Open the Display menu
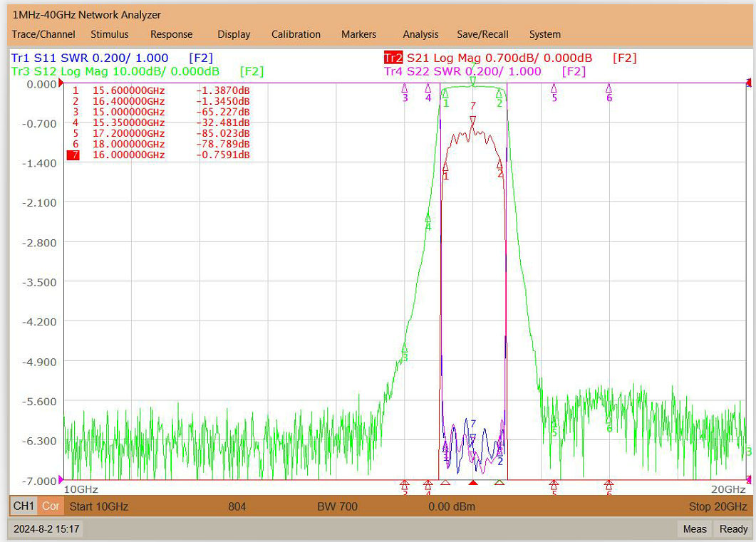 pos(234,34)
